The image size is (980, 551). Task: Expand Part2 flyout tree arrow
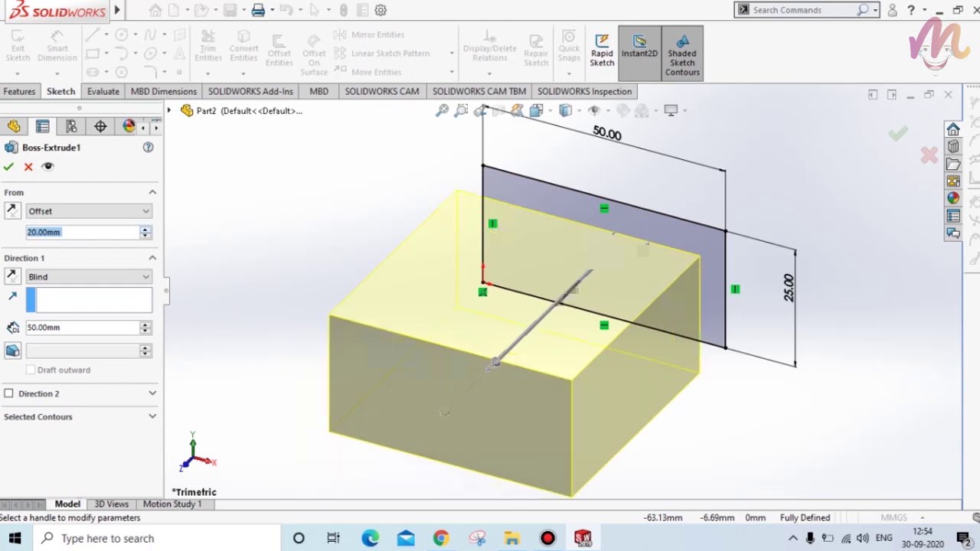coord(169,110)
